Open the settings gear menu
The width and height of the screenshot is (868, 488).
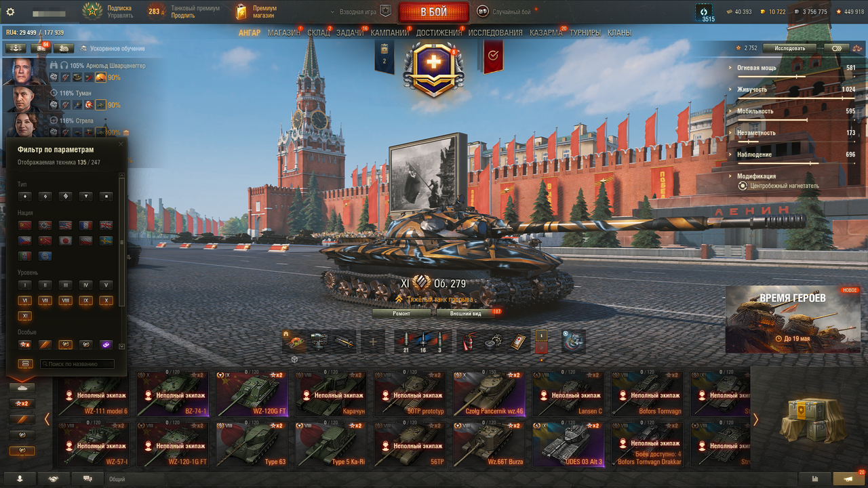coord(10,12)
